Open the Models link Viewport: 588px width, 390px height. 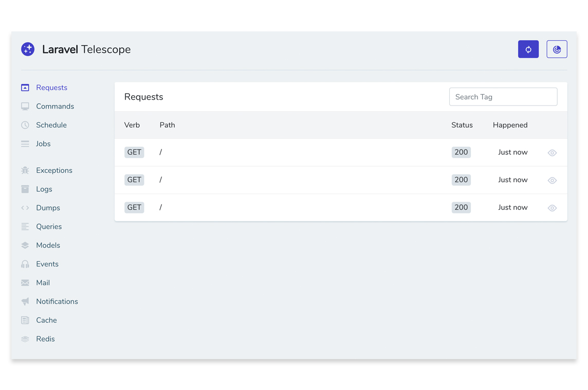click(x=48, y=245)
